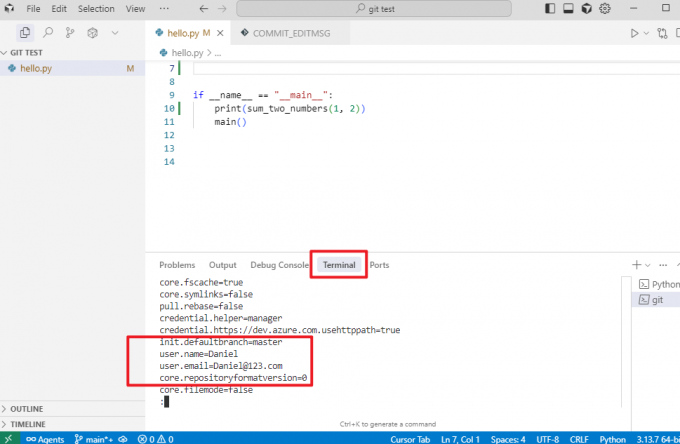Open the Selection menu
Screen dimensions: 680x444
click(96, 9)
